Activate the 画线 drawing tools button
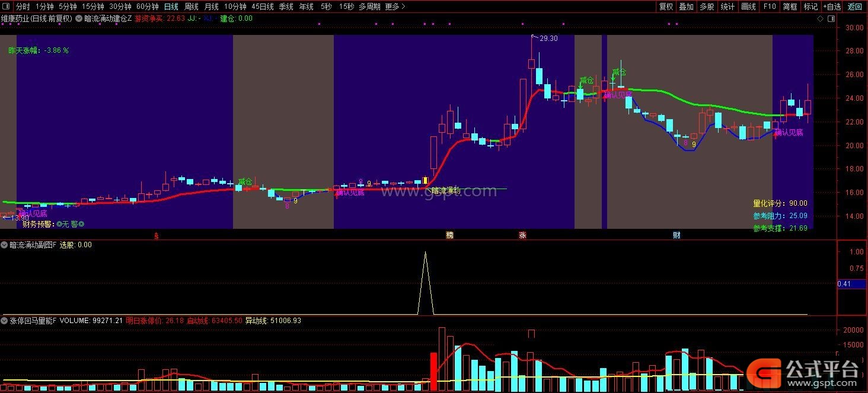 pos(749,7)
